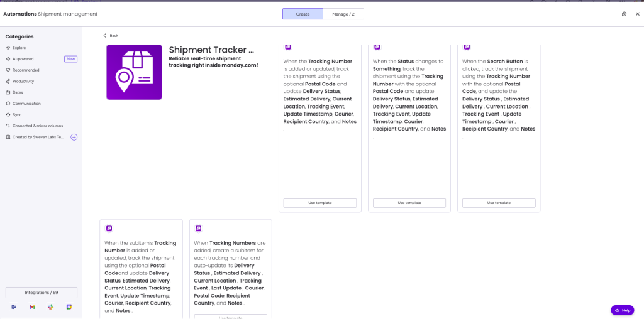
Task: Open Created by Sweven Labs category
Action: [37, 137]
